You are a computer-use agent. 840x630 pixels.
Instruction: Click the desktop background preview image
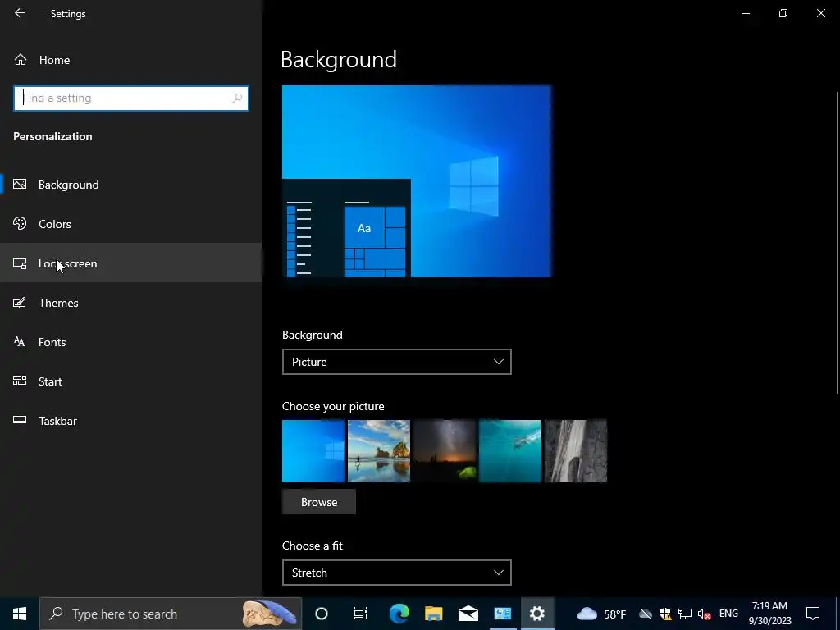tap(417, 181)
